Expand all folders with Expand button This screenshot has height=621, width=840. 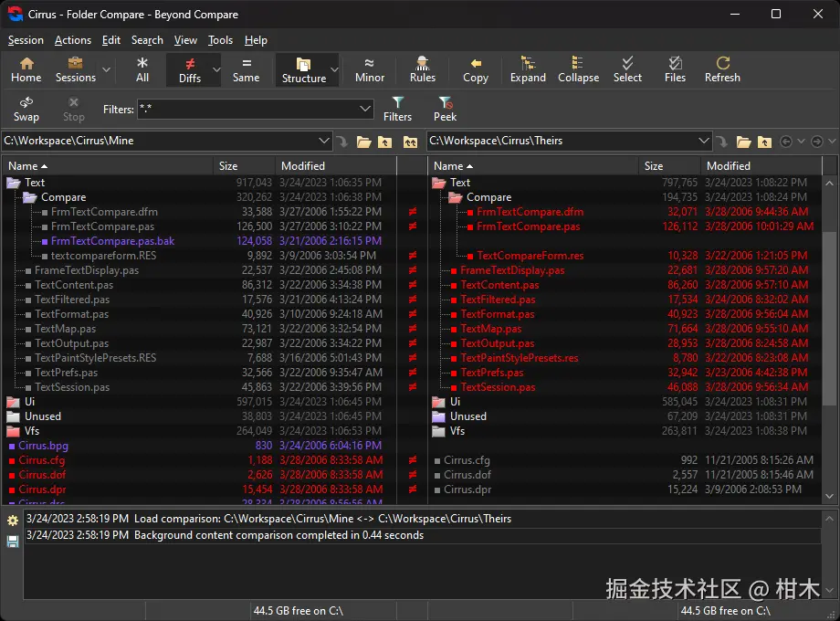pos(528,69)
